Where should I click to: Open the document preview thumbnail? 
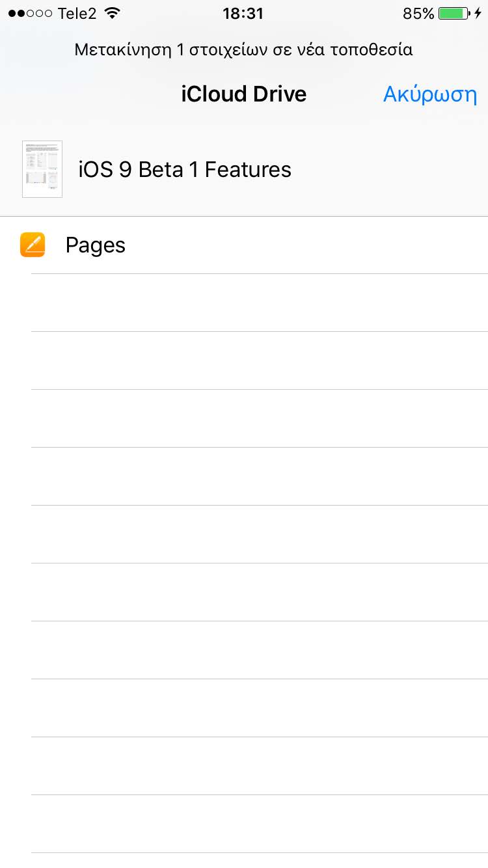(42, 169)
